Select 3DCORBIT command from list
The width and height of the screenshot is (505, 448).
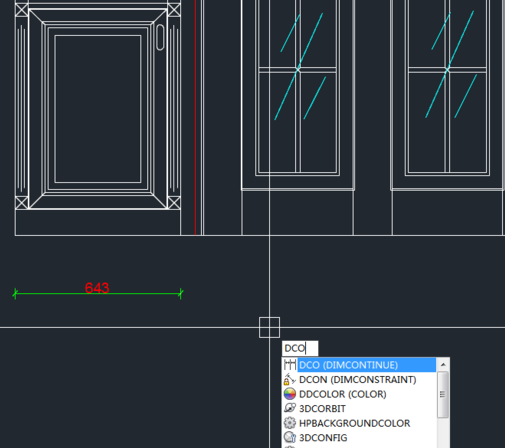[x=359, y=409]
